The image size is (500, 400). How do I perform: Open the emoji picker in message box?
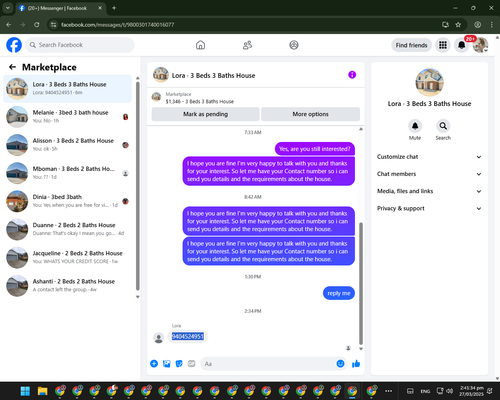(x=340, y=364)
